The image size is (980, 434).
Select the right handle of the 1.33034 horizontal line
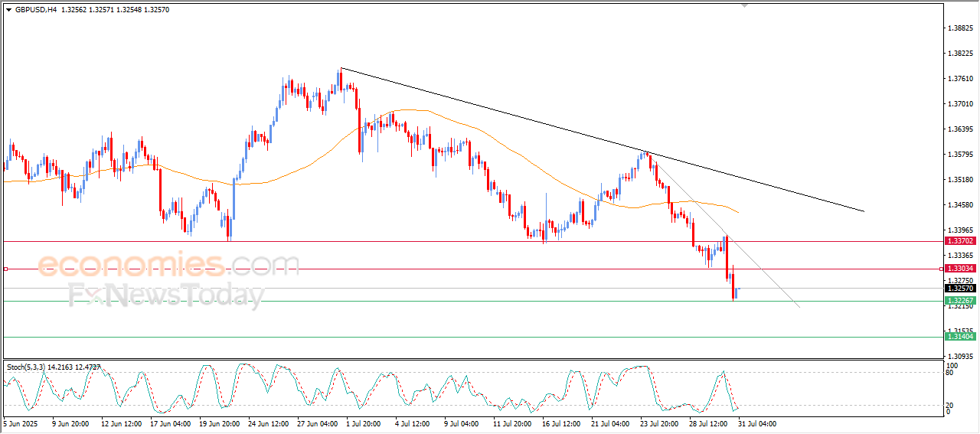click(941, 269)
